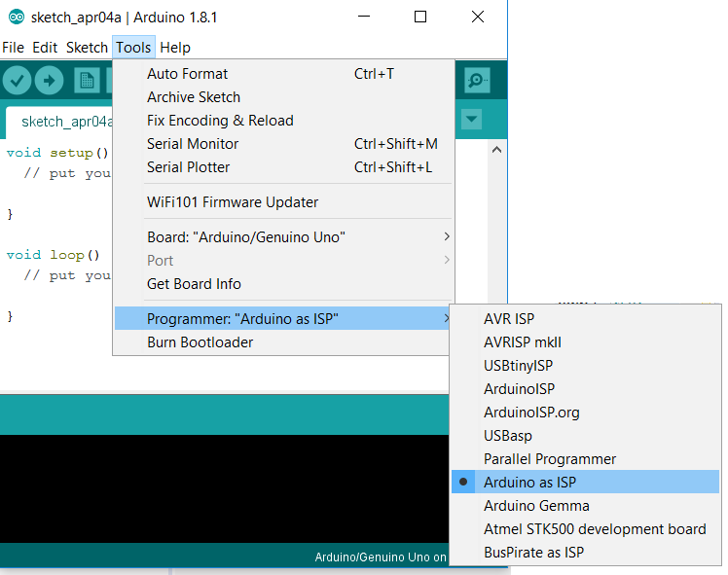Choose Fix Encoding & Reload
This screenshot has width=728, height=575.
[x=283, y=121]
